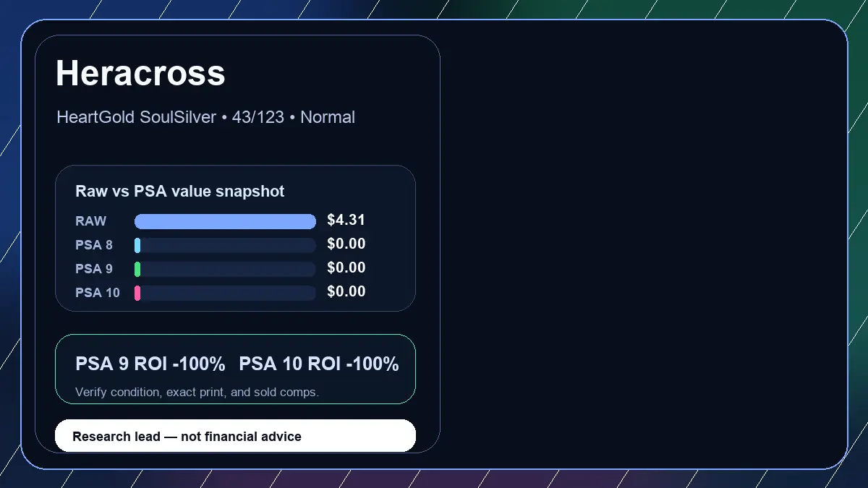Click the Raw vs PSA value snapshot heading
The image size is (868, 488).
(180, 192)
